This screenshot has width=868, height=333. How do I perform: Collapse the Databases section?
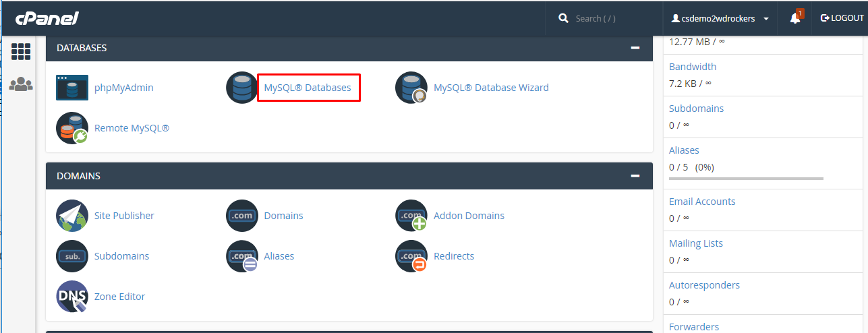(635, 48)
